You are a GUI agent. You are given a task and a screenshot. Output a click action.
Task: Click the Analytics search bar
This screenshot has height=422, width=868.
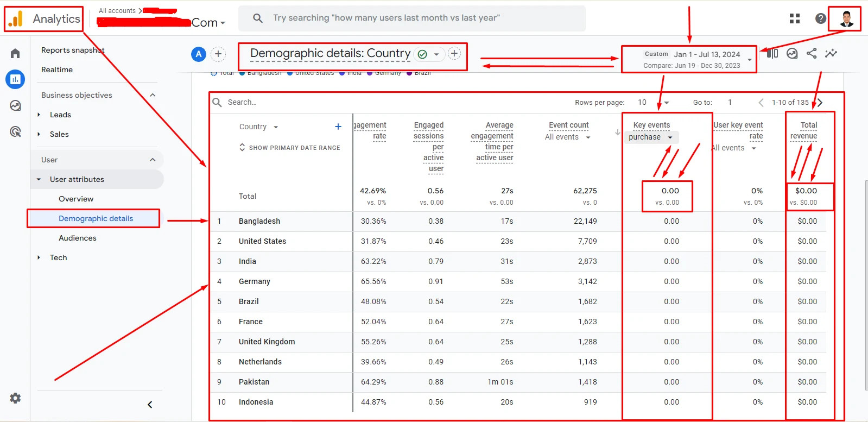pos(412,18)
